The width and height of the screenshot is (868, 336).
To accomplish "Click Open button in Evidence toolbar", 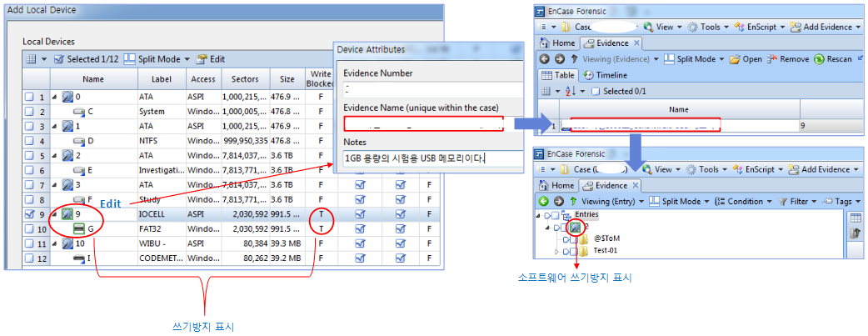I will coord(746,58).
